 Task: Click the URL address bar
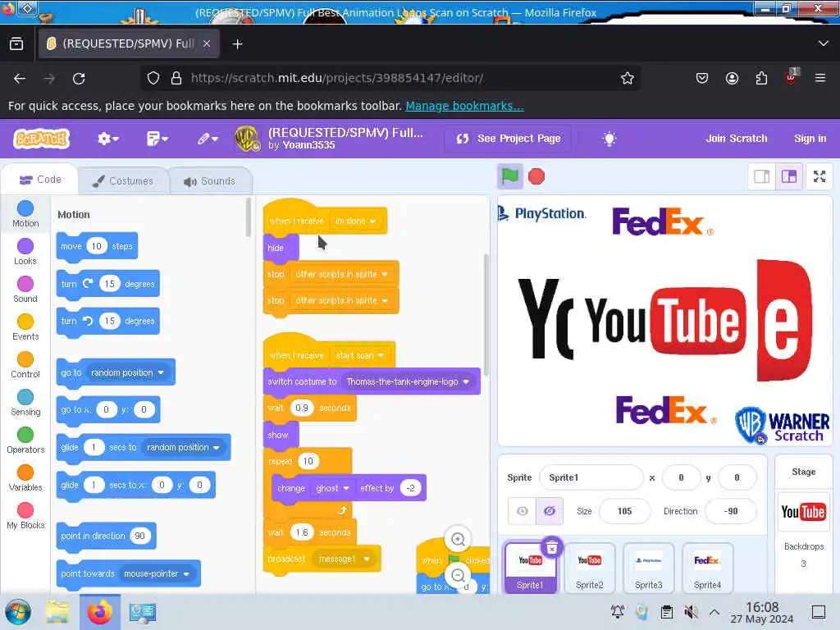point(391,78)
